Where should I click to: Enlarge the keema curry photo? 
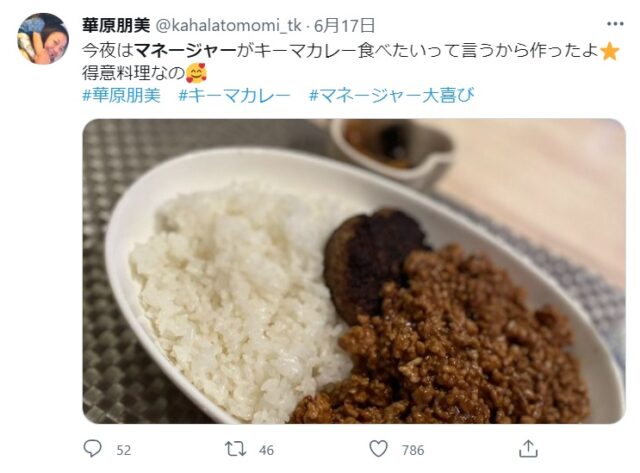354,271
